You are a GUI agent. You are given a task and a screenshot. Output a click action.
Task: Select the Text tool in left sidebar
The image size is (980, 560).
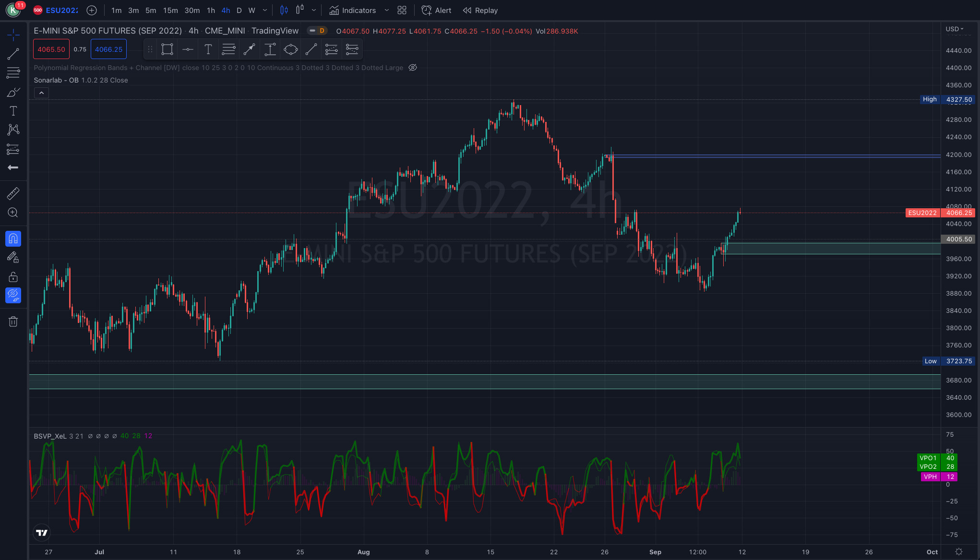[x=13, y=111]
